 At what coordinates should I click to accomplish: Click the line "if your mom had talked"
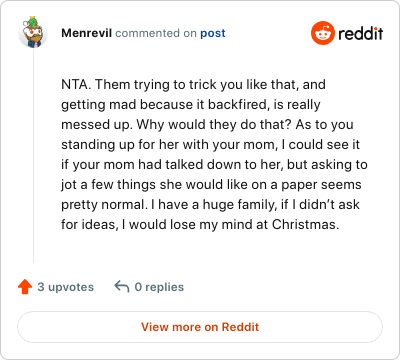(214, 165)
